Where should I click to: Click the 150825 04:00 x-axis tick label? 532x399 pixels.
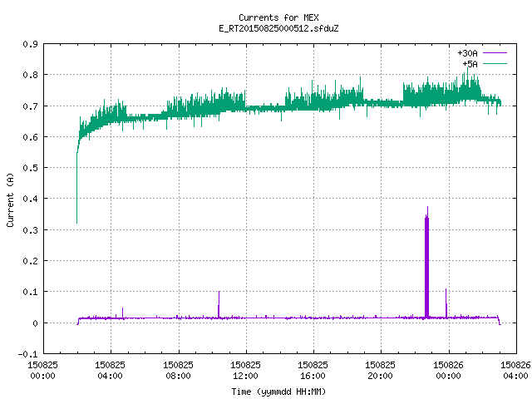click(x=110, y=370)
